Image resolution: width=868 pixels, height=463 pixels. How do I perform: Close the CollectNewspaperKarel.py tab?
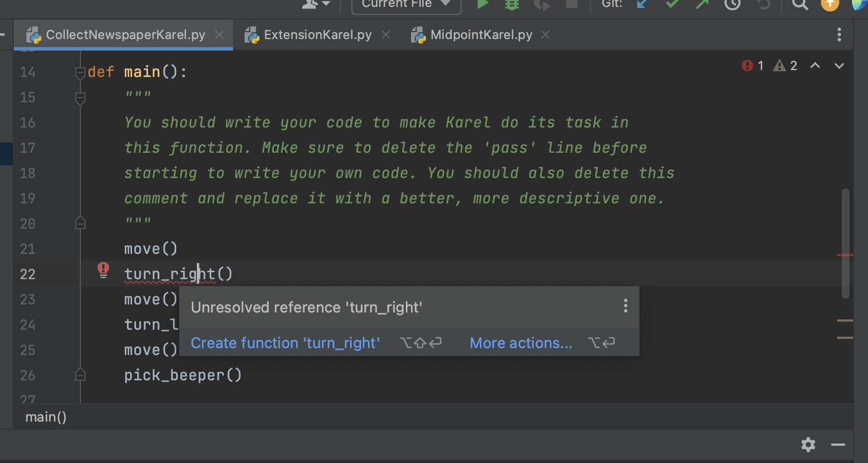click(x=219, y=35)
